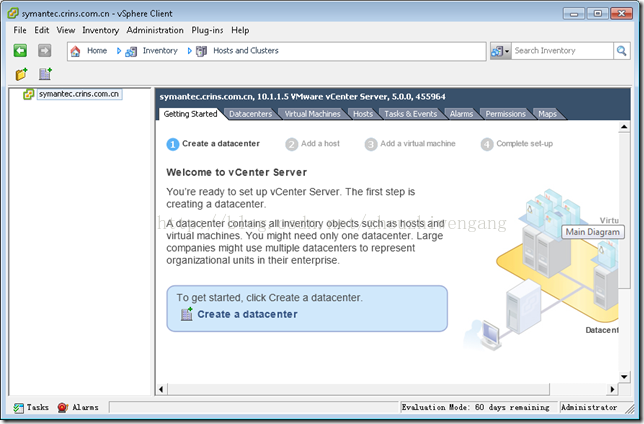
Task: Click the New Folder toolbar icon
Action: pyautogui.click(x=21, y=74)
